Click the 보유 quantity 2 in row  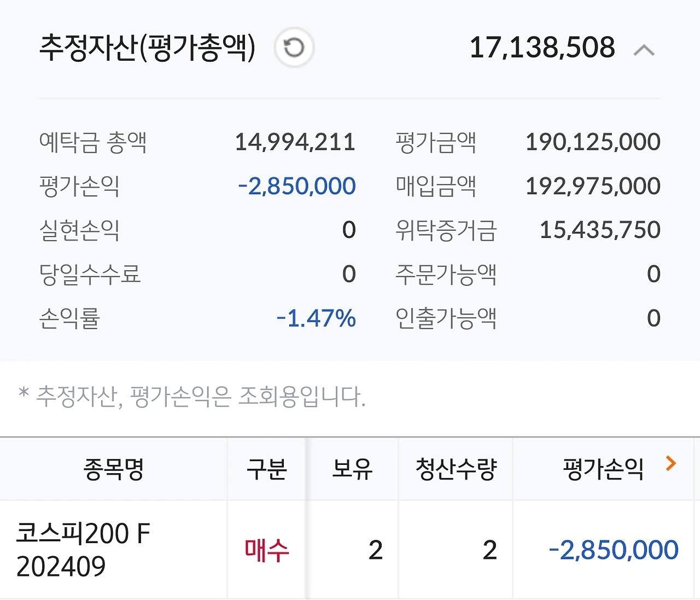[376, 550]
